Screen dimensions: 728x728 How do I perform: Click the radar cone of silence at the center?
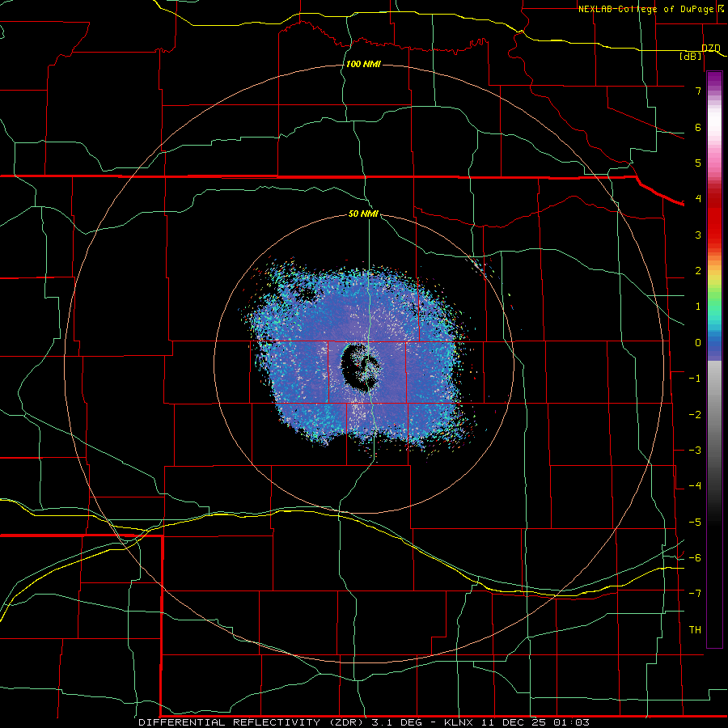[x=361, y=366]
